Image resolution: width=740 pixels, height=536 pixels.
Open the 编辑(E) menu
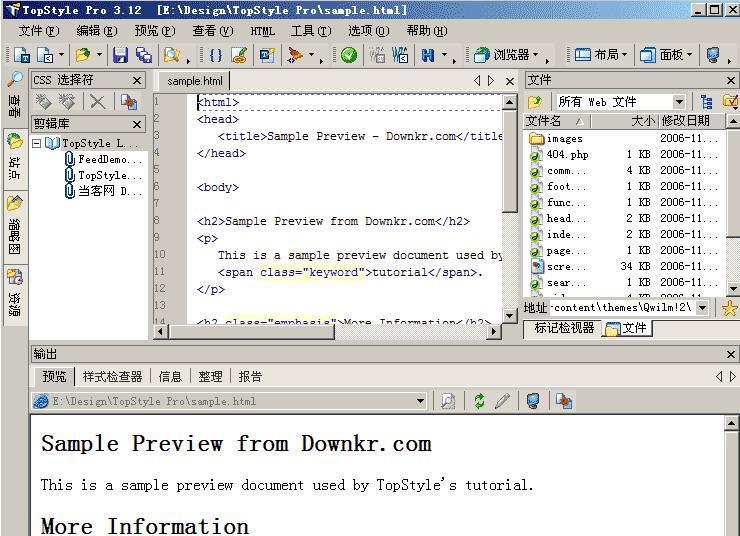coord(97,31)
